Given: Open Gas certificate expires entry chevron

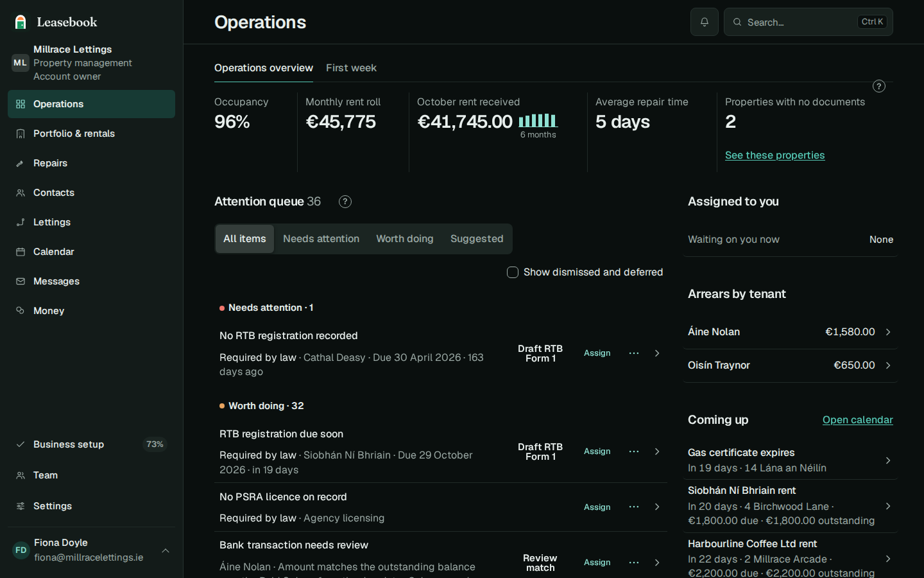Looking at the screenshot, I should [x=888, y=460].
